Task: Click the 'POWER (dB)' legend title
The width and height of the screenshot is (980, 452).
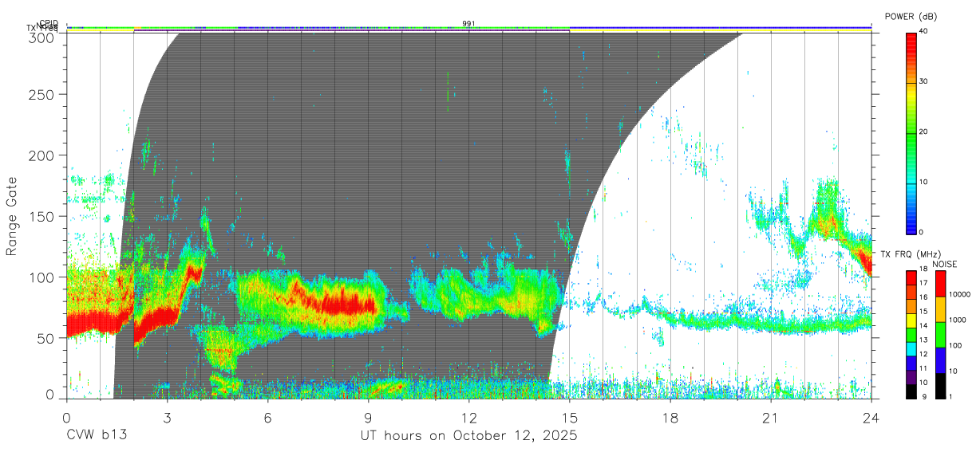Action: coord(911,16)
